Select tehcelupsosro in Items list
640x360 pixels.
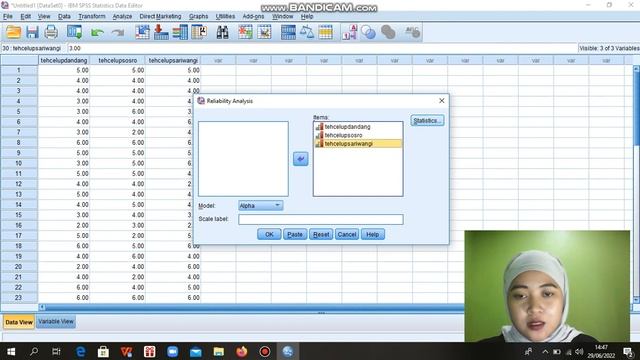tap(358, 135)
